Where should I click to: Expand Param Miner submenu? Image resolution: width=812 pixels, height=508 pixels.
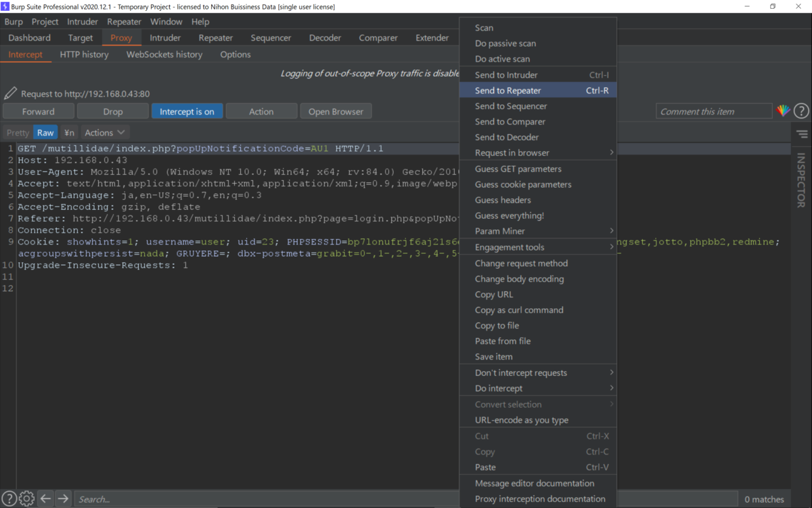(538, 231)
